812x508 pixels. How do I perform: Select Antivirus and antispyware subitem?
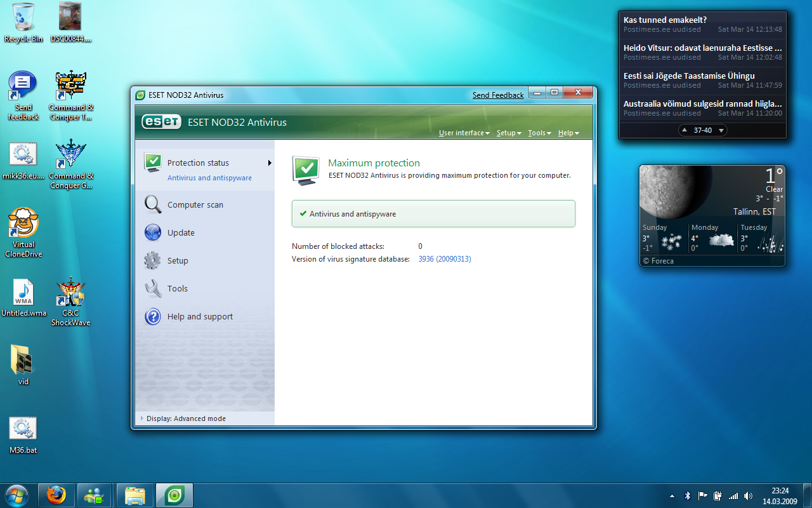pyautogui.click(x=209, y=178)
